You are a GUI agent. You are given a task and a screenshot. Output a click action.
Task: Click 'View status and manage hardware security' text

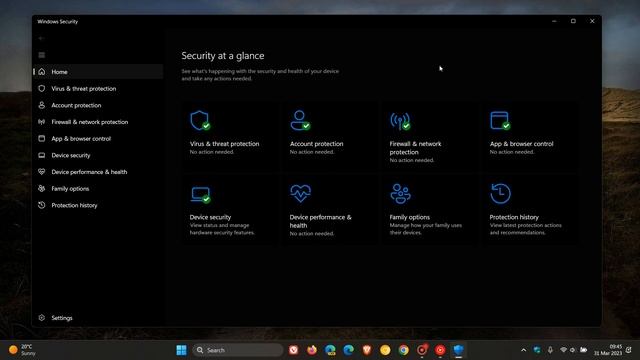tap(222, 229)
